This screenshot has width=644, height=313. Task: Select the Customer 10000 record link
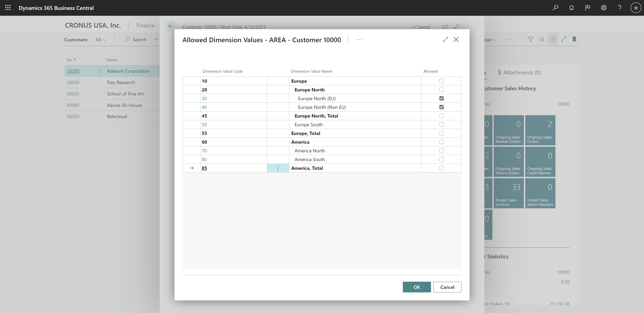[73, 71]
